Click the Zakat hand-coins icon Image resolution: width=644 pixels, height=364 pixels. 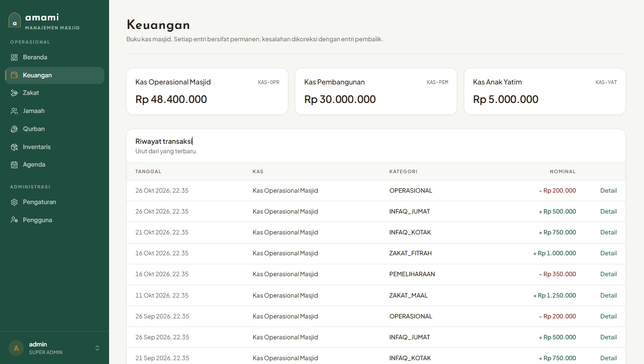(x=14, y=93)
